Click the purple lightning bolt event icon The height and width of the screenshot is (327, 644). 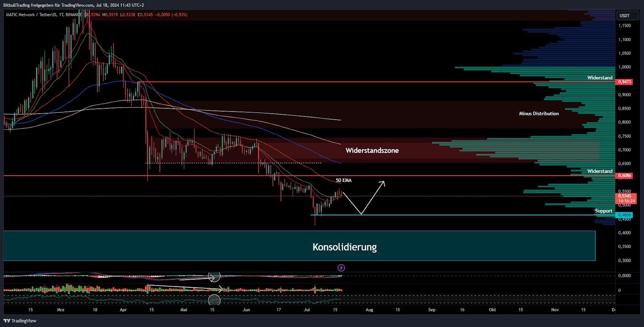[341, 268]
